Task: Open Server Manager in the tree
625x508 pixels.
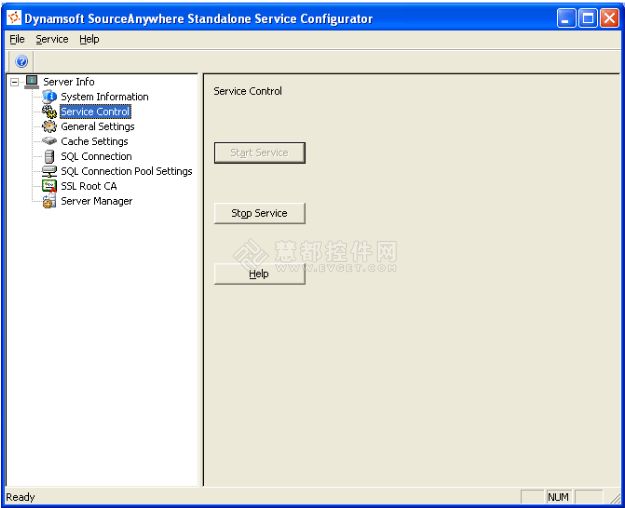Action: click(96, 201)
